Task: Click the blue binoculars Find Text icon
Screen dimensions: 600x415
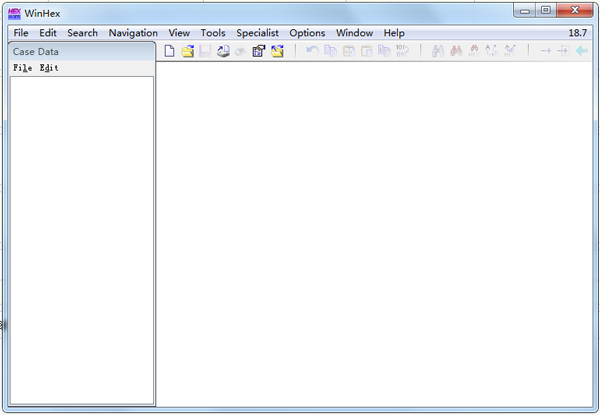Action: point(438,50)
